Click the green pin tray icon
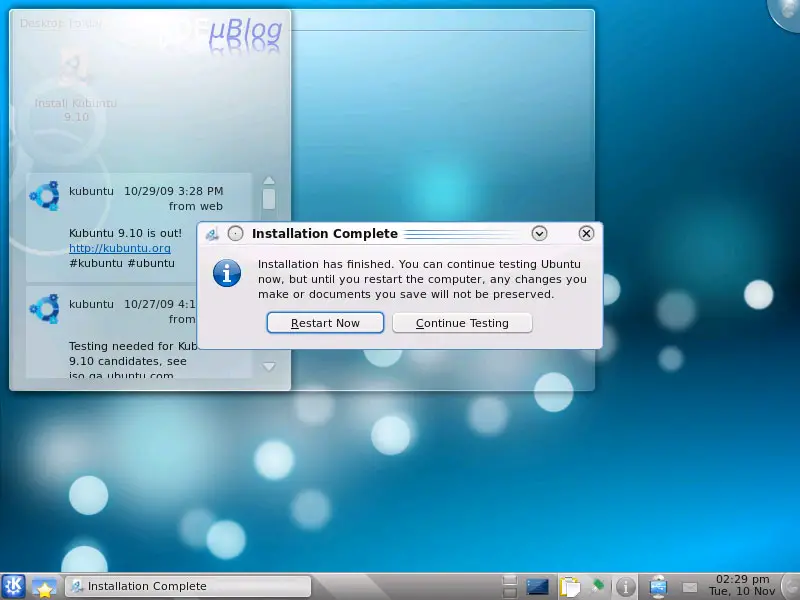This screenshot has height=600, width=800. [x=598, y=585]
